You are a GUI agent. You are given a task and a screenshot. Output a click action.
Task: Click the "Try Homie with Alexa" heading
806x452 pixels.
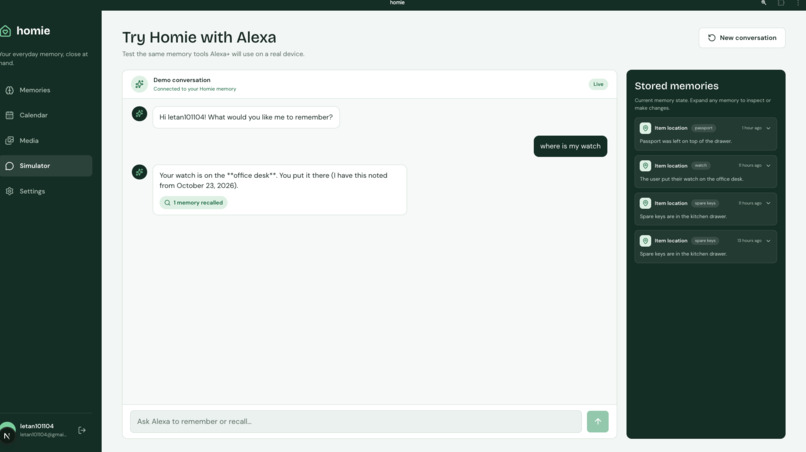pos(199,38)
